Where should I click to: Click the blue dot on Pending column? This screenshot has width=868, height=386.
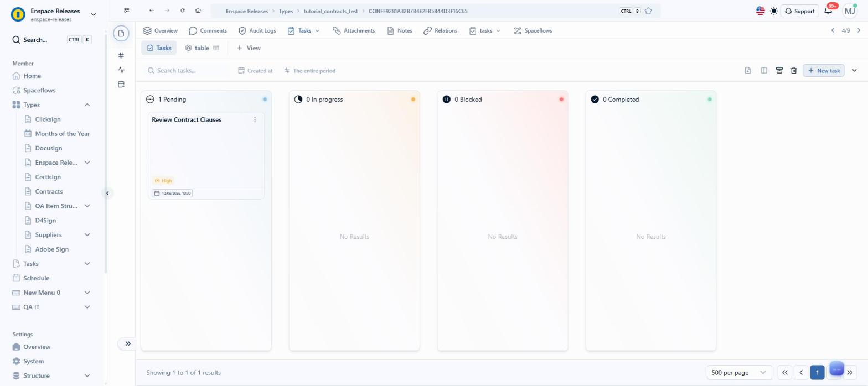[265, 100]
